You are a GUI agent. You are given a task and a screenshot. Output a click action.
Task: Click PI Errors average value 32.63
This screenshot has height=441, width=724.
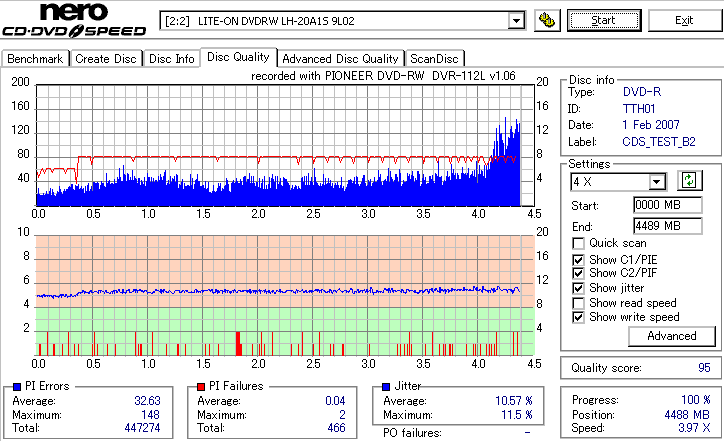tap(147, 401)
